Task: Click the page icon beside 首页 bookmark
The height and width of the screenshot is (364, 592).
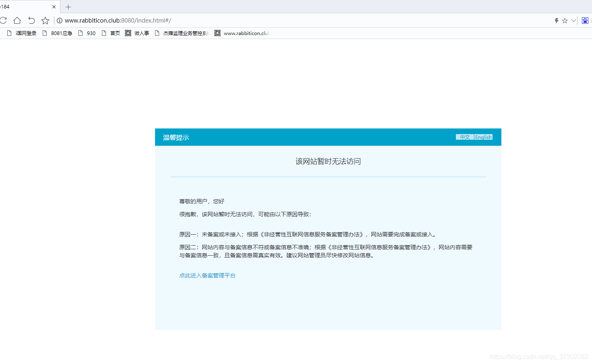Action: pyautogui.click(x=104, y=33)
